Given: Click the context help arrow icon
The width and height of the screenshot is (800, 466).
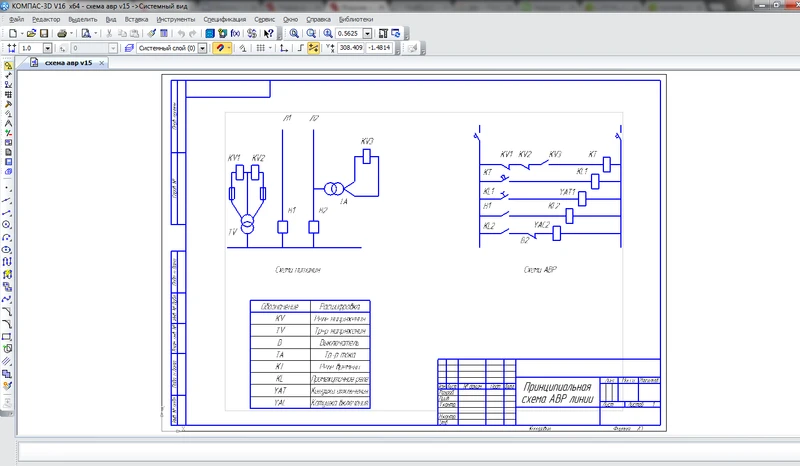Looking at the screenshot, I should pos(269,33).
